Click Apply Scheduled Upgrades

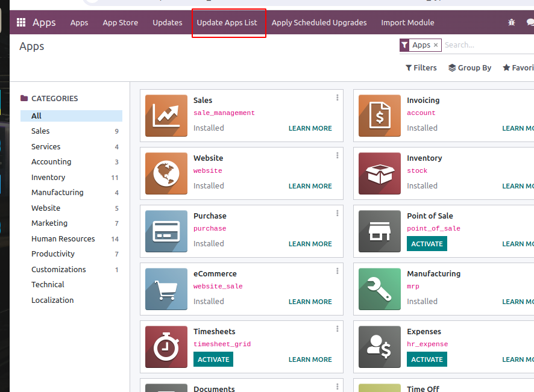click(319, 22)
